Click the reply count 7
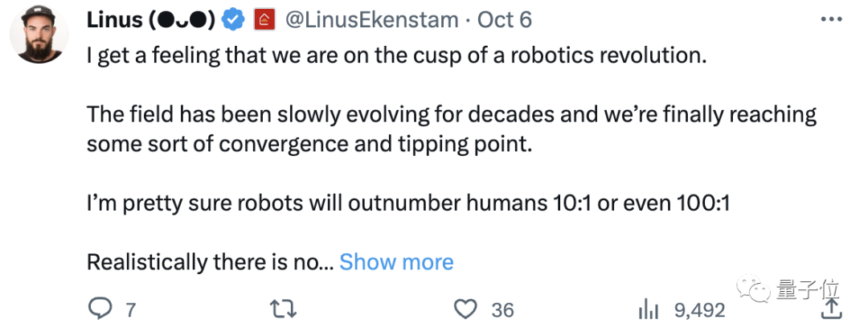This screenshot has height=328, width=868. [x=132, y=310]
